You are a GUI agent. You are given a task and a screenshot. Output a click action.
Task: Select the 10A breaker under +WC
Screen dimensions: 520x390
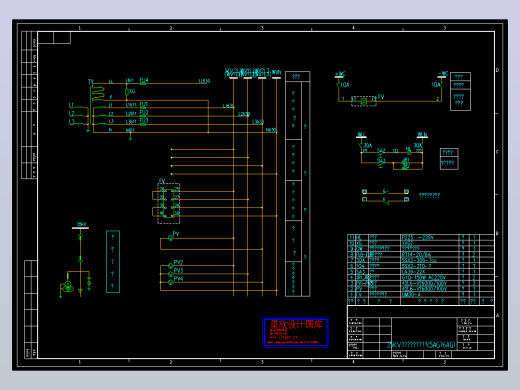(x=338, y=85)
